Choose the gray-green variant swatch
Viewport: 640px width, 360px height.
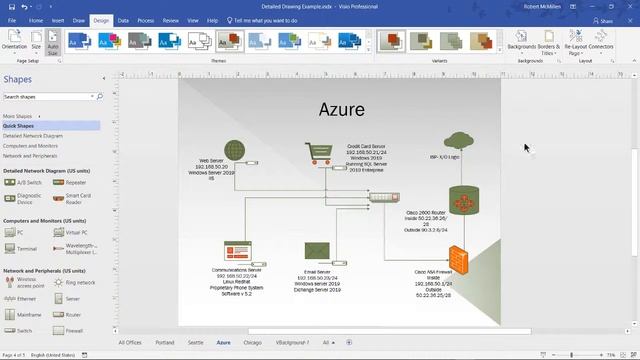tap(451, 41)
